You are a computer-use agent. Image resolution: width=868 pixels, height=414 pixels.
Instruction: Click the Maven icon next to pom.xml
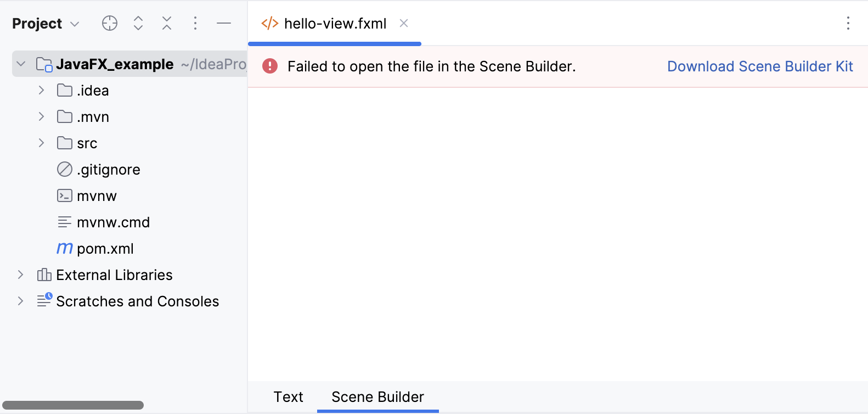(64, 248)
